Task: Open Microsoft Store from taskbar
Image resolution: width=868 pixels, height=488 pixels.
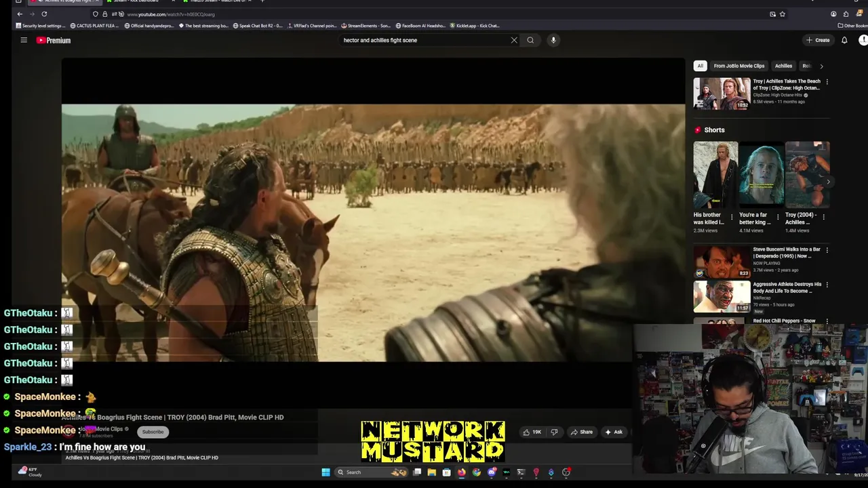Action: click(x=446, y=472)
